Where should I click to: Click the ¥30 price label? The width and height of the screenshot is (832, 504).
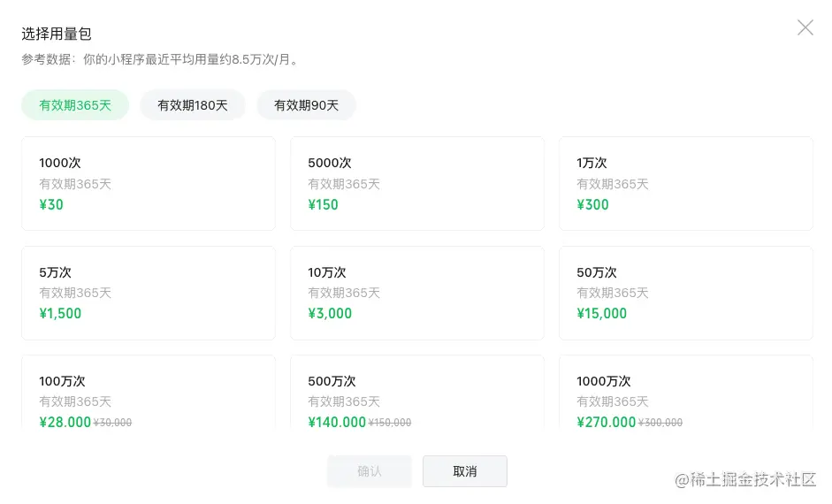(x=51, y=205)
